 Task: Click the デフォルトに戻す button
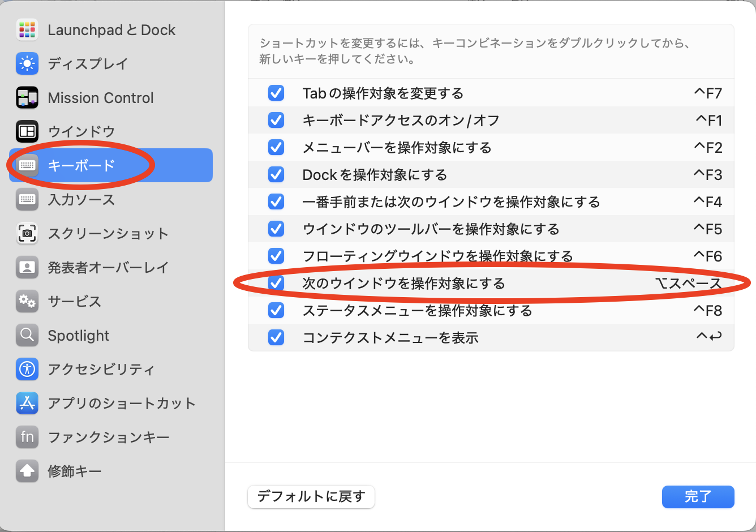click(x=311, y=497)
